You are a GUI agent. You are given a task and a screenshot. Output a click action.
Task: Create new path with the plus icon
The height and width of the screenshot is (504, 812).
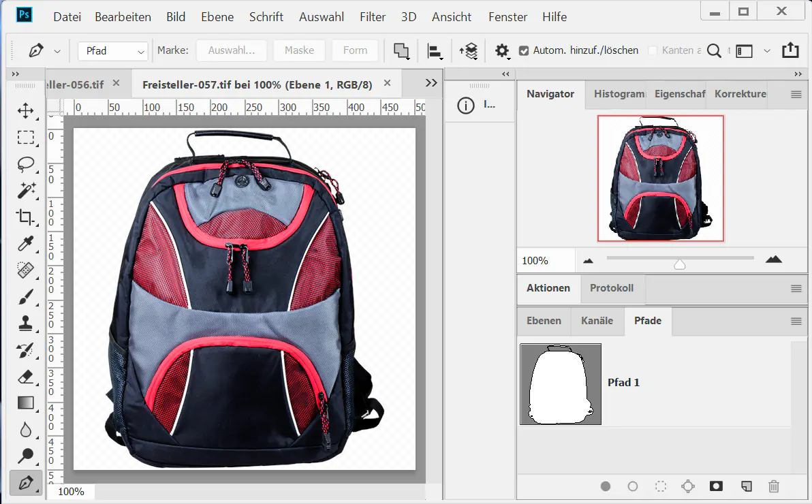tap(747, 486)
